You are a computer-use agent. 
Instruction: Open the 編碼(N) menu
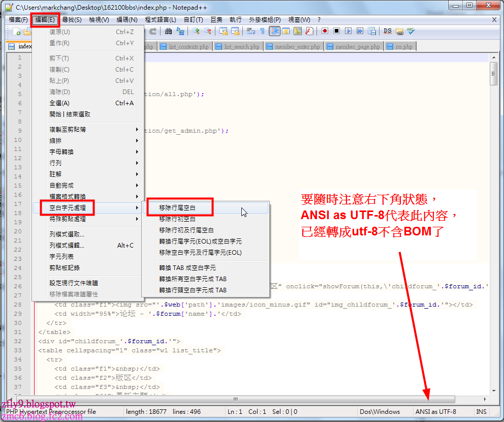[x=127, y=20]
